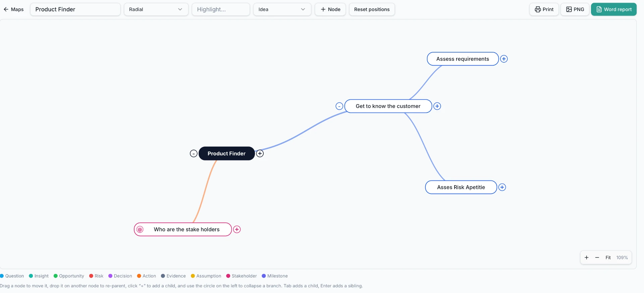Generate the Word report
Viewport: 644px width, 293px height.
point(614,9)
